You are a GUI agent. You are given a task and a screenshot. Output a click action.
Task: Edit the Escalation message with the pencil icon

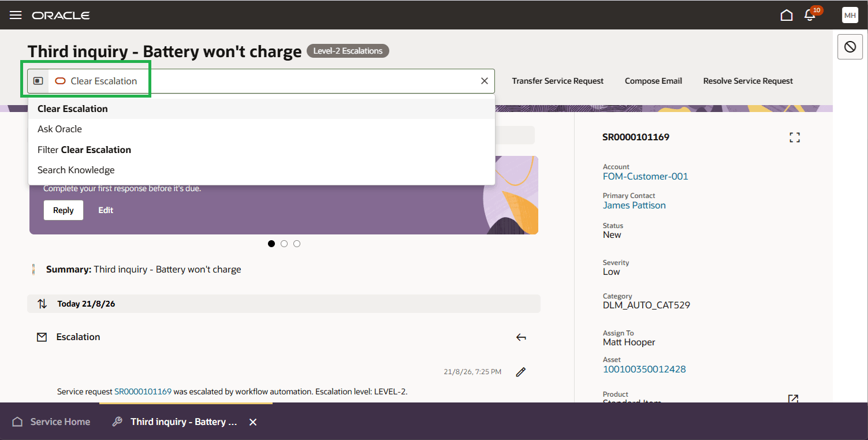(x=521, y=372)
